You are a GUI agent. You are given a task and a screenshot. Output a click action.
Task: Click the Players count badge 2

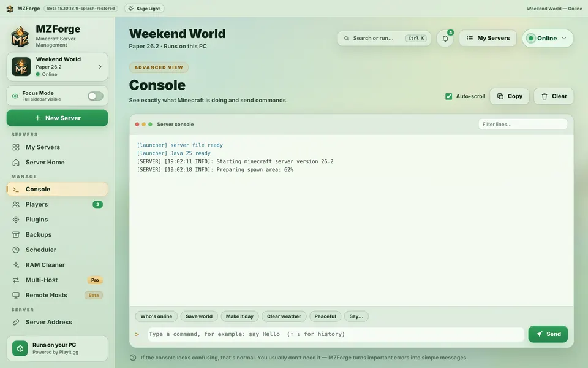97,205
